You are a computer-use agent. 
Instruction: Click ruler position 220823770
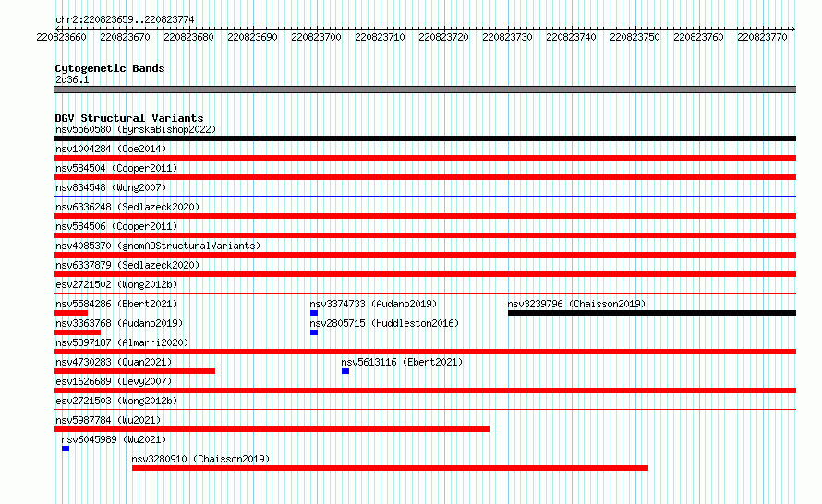click(762, 37)
